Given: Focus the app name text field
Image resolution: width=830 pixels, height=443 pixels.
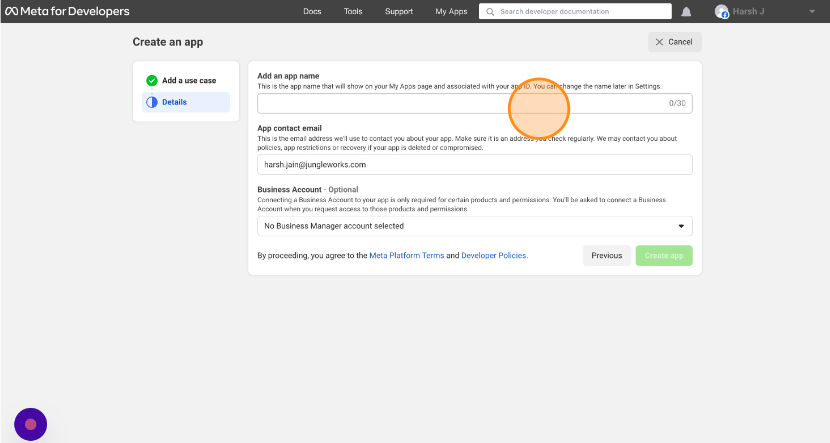Looking at the screenshot, I should pos(460,104).
